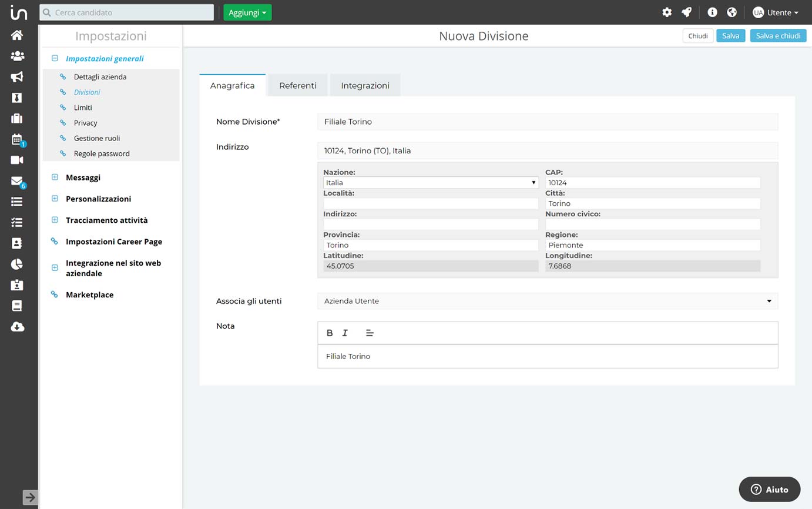Open Impostazioni Career Page link

(x=114, y=242)
